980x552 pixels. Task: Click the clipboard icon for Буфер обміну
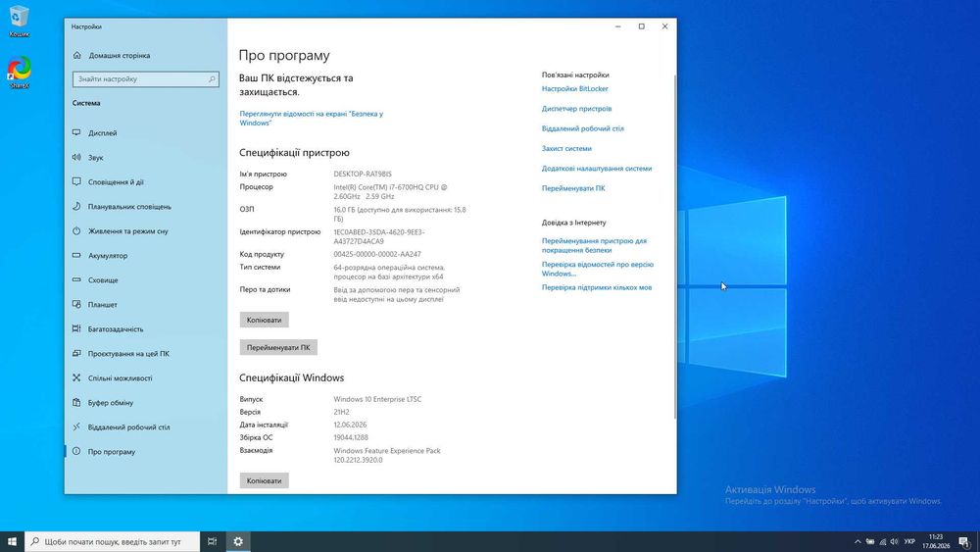point(76,402)
